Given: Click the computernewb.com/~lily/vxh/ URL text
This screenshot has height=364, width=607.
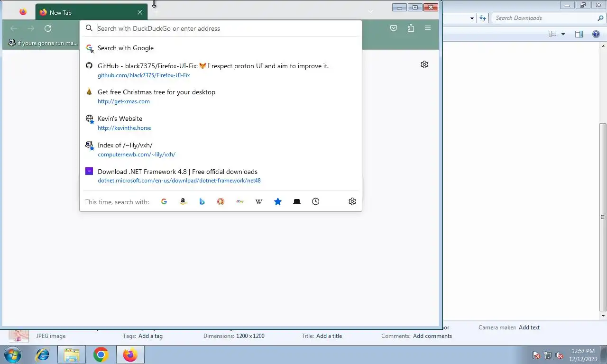Looking at the screenshot, I should (137, 155).
